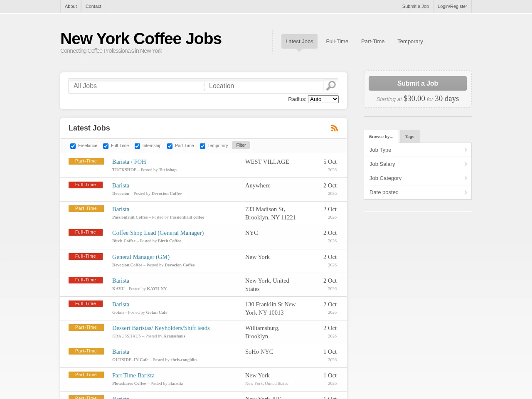Open the Barista / FOH job listing
Viewport: 532px width, 399px height.
coord(129,162)
